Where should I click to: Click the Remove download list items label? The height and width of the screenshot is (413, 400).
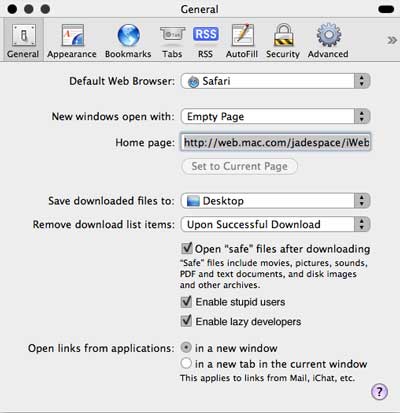pos(104,225)
